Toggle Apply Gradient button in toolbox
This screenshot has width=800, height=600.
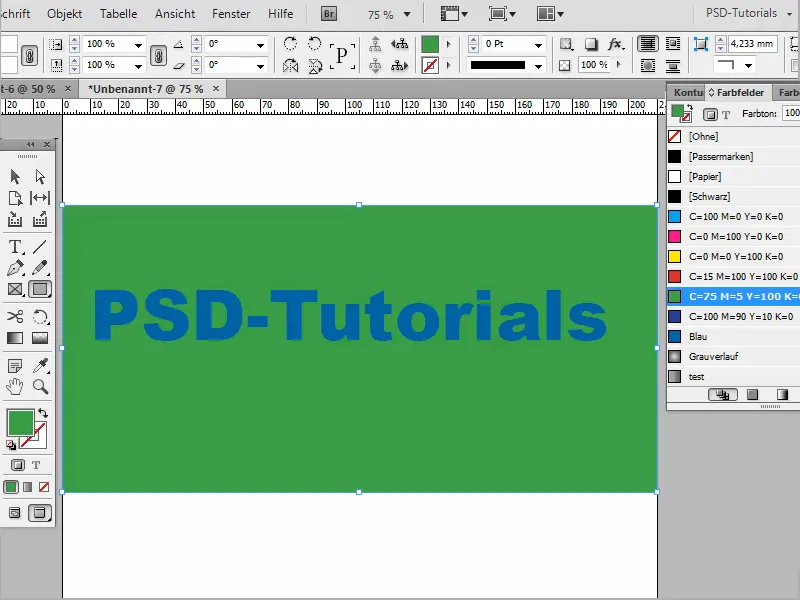[x=28, y=487]
